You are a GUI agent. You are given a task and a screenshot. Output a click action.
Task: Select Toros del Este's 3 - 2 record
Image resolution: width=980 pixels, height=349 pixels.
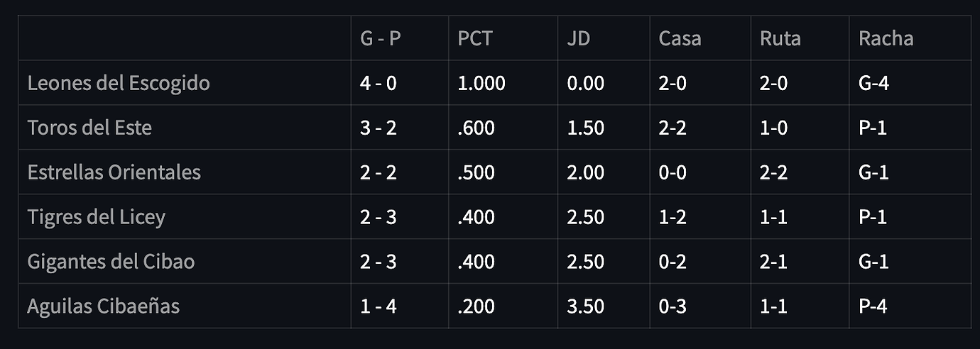pos(378,128)
